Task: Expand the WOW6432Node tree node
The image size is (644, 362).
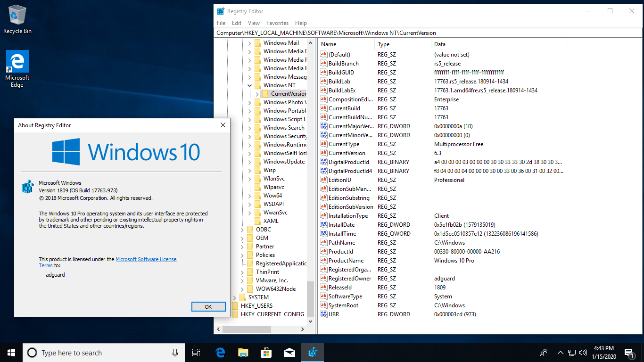Action: [x=242, y=289]
